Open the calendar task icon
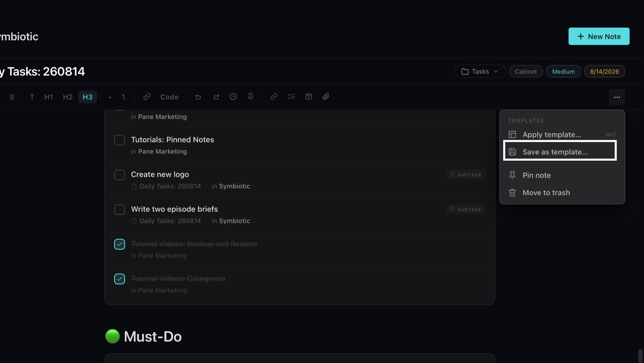The image size is (644, 363). (x=309, y=97)
